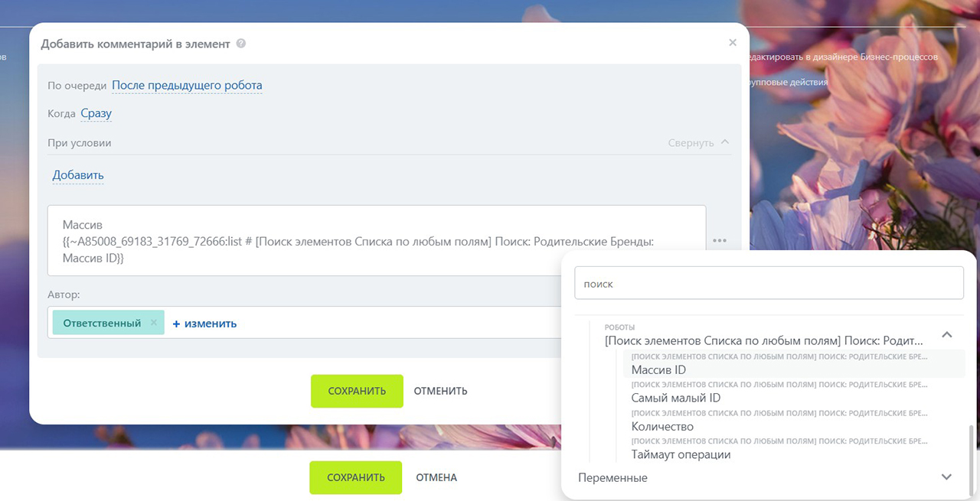Close the comment dialog with X
Screen dimensions: 980x501
click(x=733, y=43)
